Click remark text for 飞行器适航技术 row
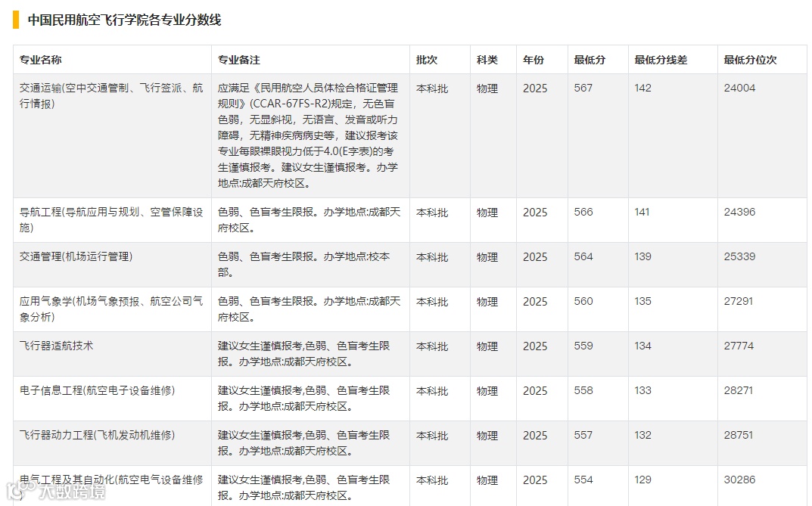The width and height of the screenshot is (812, 506). [x=304, y=354]
